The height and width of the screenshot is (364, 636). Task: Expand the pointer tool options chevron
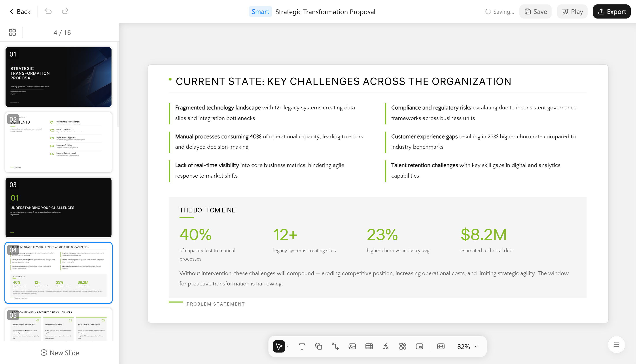(x=288, y=347)
